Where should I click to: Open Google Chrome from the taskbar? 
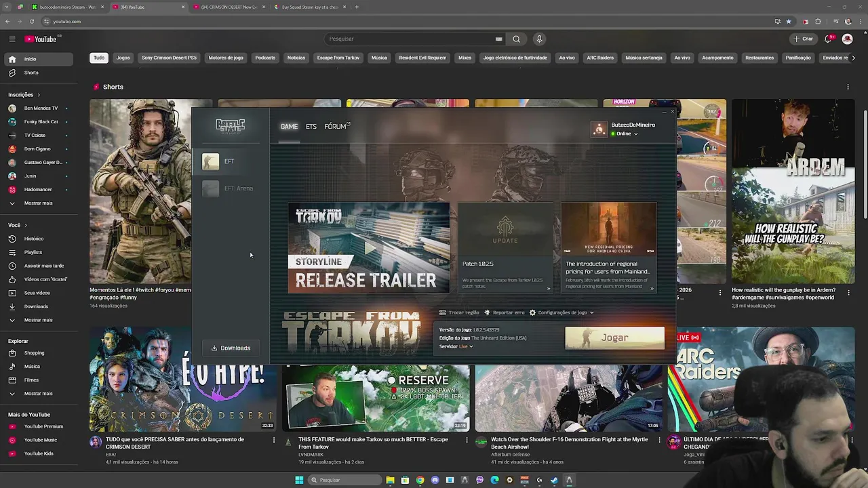420,480
